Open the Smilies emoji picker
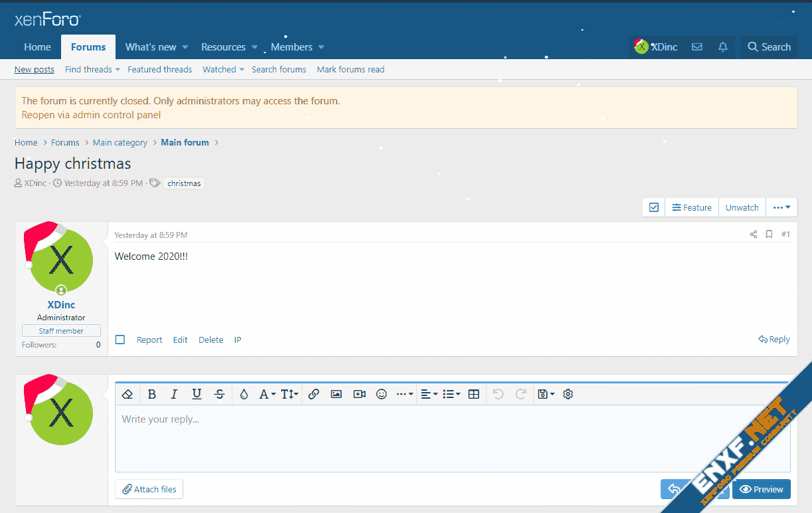Image resolution: width=812 pixels, height=513 pixels. (382, 394)
